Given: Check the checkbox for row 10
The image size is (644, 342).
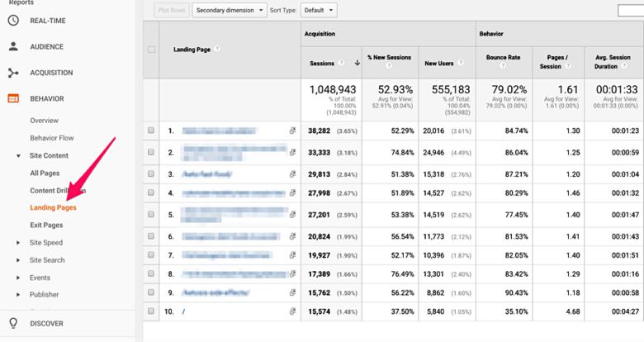Looking at the screenshot, I should (151, 311).
